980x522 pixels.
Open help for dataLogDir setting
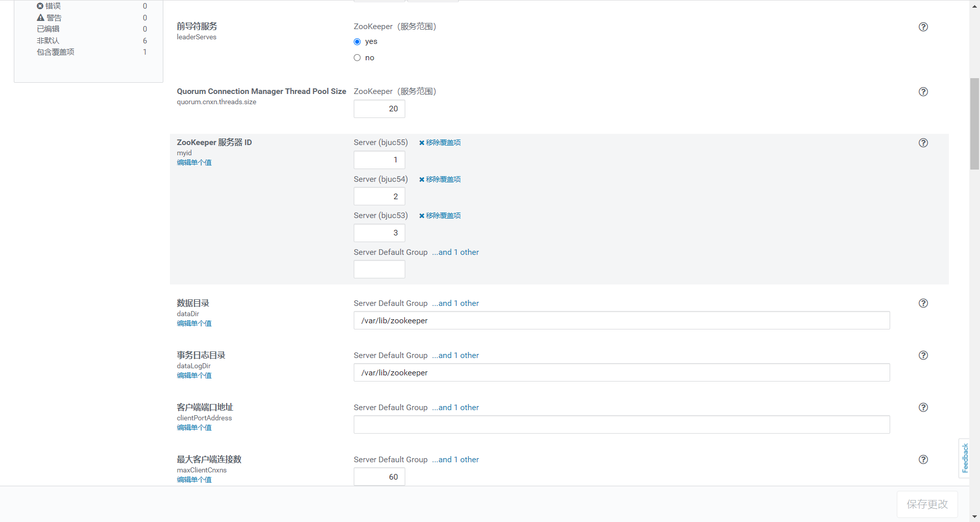(923, 355)
